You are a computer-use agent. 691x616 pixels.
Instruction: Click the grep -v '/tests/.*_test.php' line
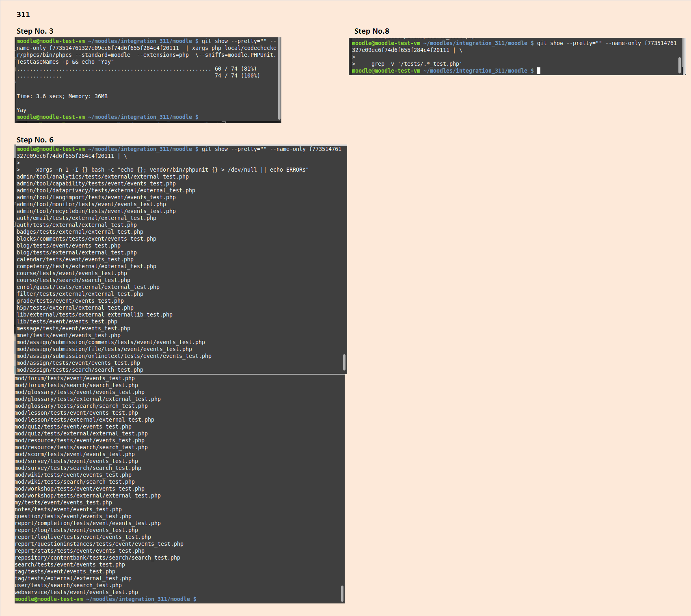click(x=417, y=64)
